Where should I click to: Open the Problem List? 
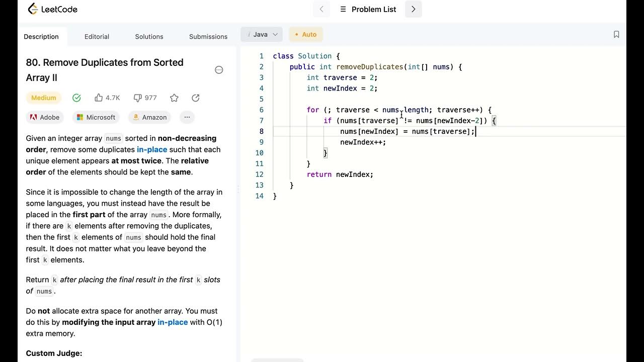tap(368, 9)
